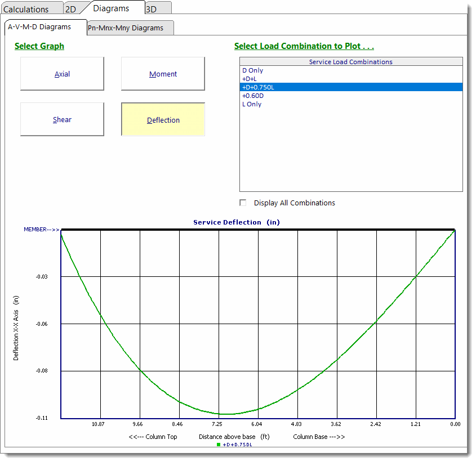
Task: Open the Pn-Mnx-Mny Diagrams tab
Action: [130, 27]
